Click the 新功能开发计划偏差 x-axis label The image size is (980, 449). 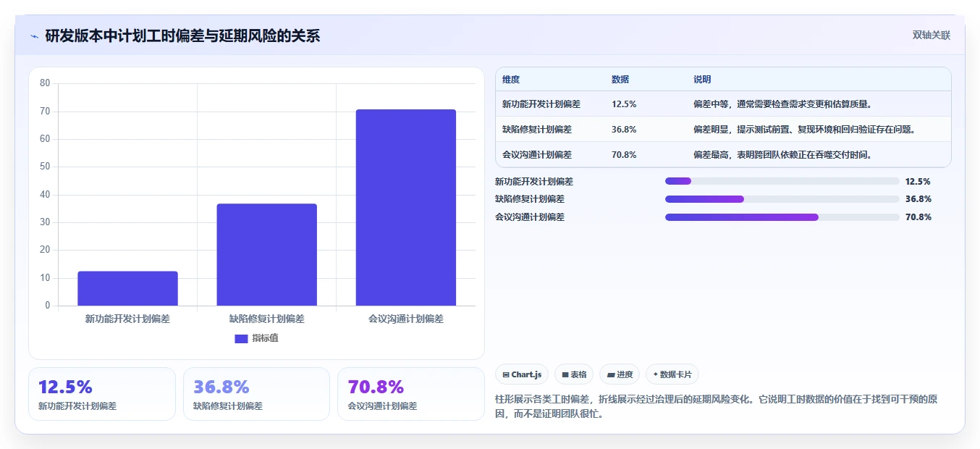(x=127, y=319)
